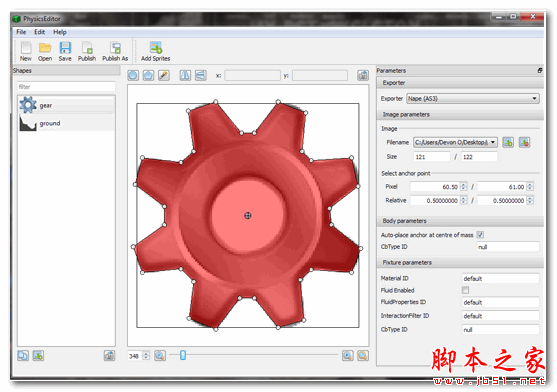Click the add sprite icon below the Shapes list
Image resolution: width=557 pixels, height=392 pixels.
click(x=38, y=355)
